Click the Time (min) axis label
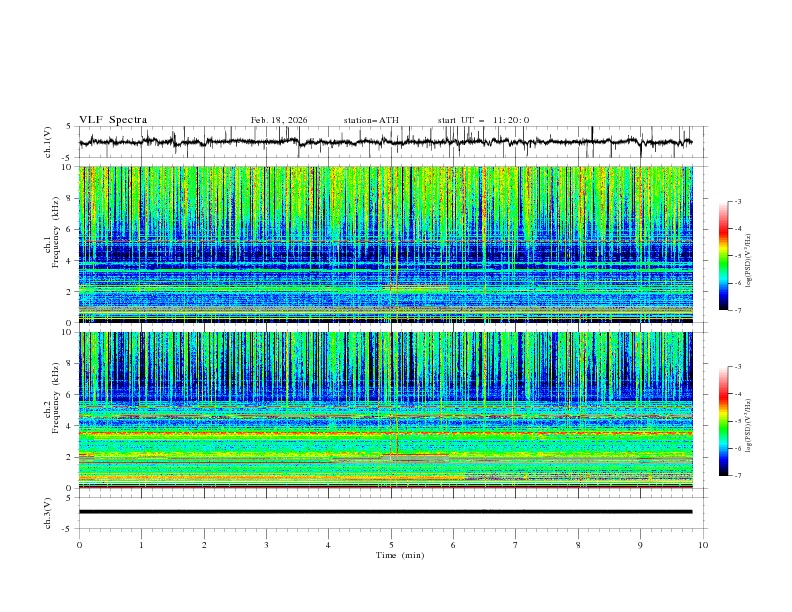This screenshot has width=792, height=612. pos(400,555)
